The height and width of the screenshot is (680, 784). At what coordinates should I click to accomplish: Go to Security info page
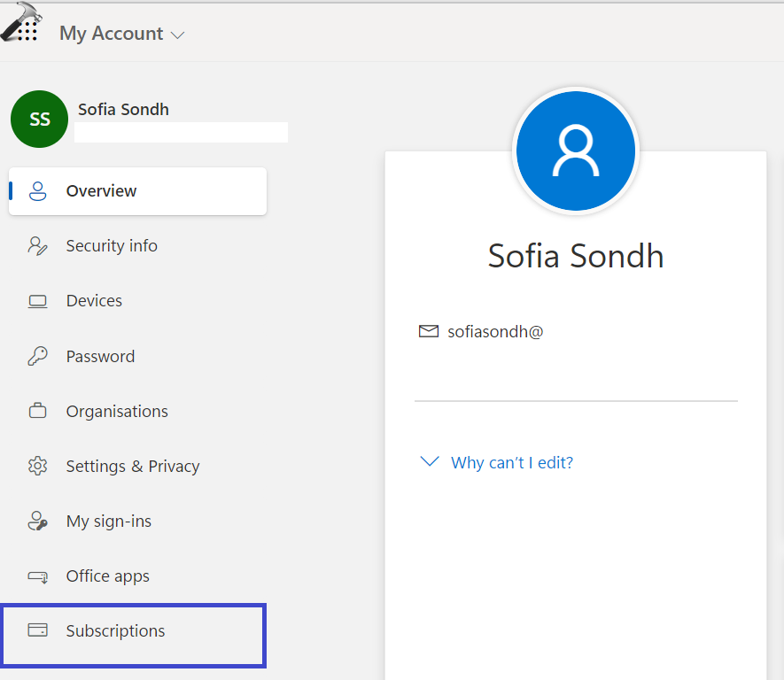tap(112, 246)
